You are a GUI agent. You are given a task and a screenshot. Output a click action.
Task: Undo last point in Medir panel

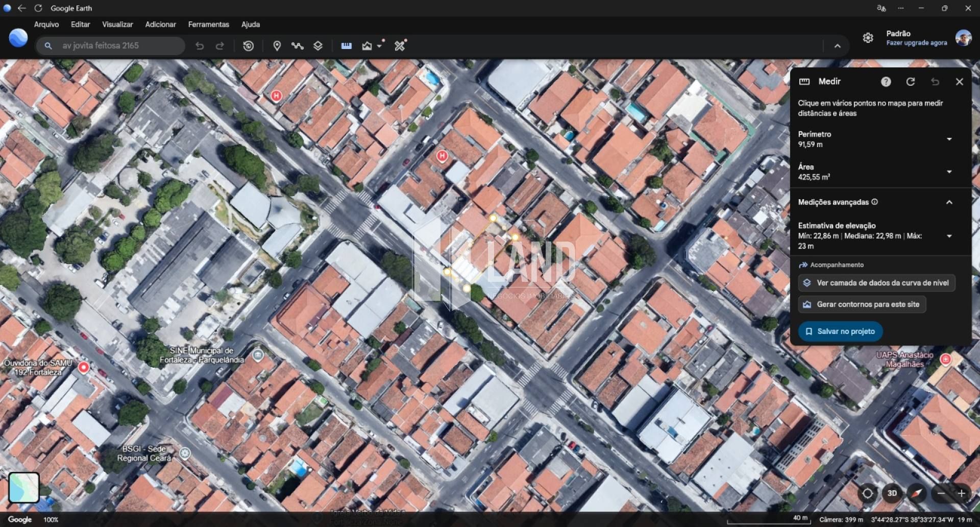click(935, 82)
